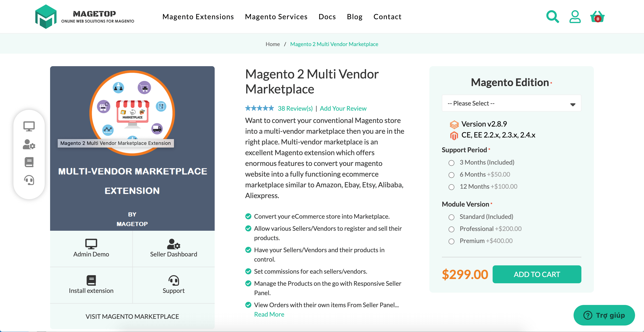Image resolution: width=644 pixels, height=332 pixels.
Task: Click 'Convert your eCommerce store into Marketplace.' text
Action: [x=322, y=216]
